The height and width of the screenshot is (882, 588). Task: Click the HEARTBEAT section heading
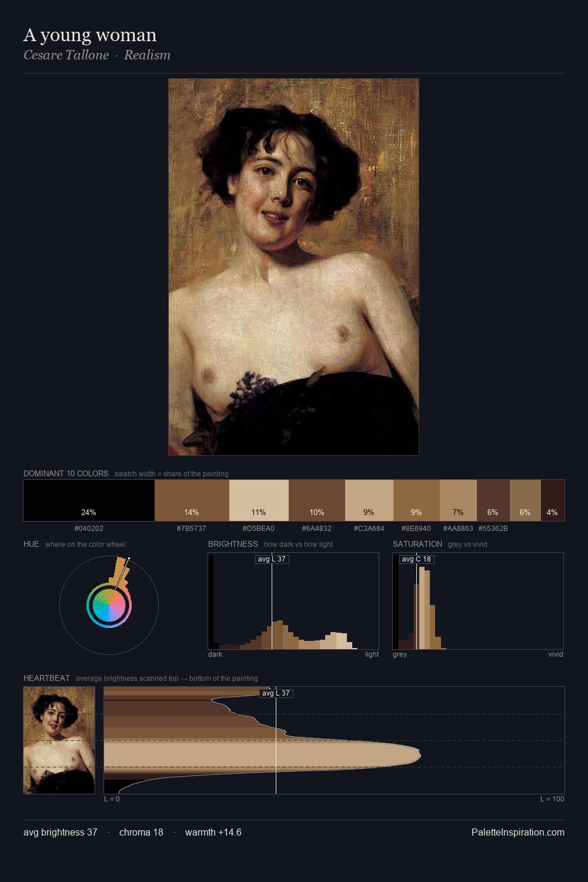[46, 678]
